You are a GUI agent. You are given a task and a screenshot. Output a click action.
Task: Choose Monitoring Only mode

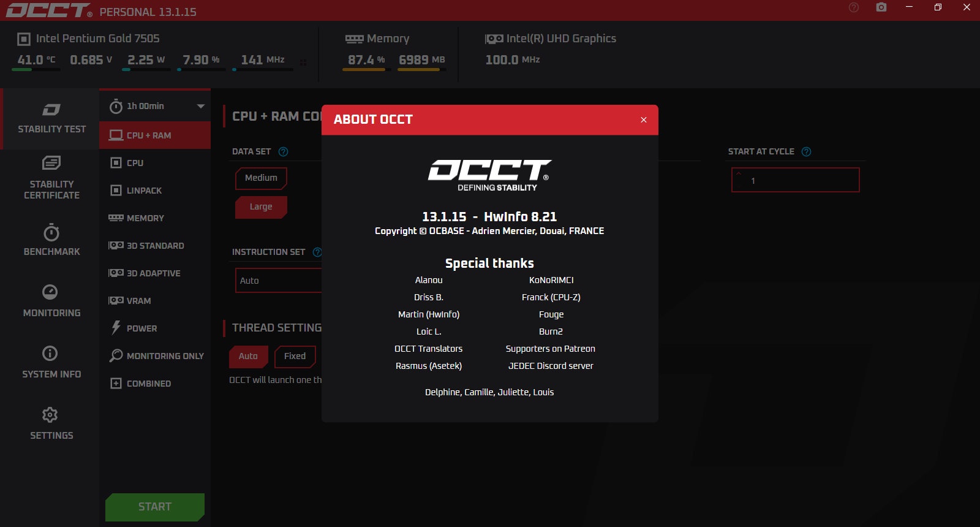click(155, 356)
